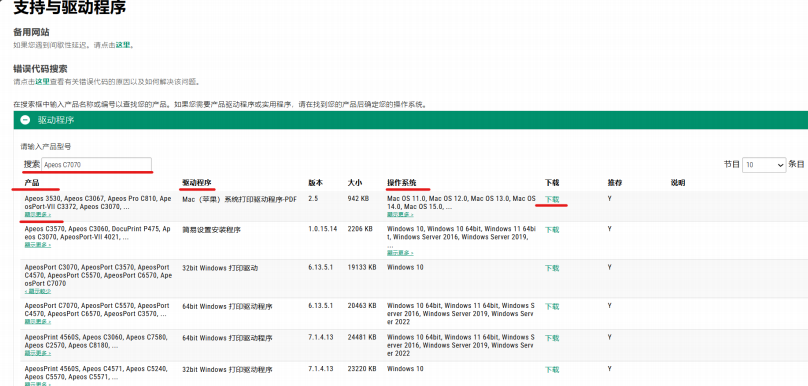Select the version cell 2.5
This screenshot has width=808, height=386.
coord(313,198)
